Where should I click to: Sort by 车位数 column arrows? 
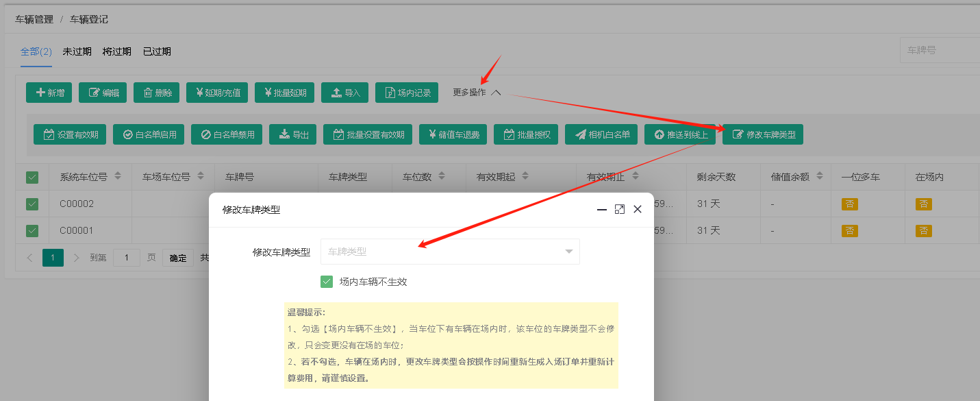442,176
